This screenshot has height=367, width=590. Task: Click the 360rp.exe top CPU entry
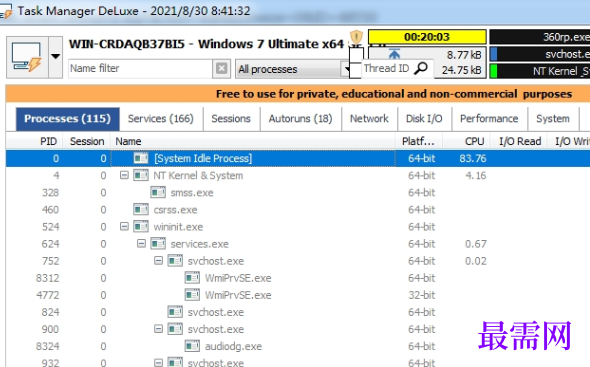[540, 37]
